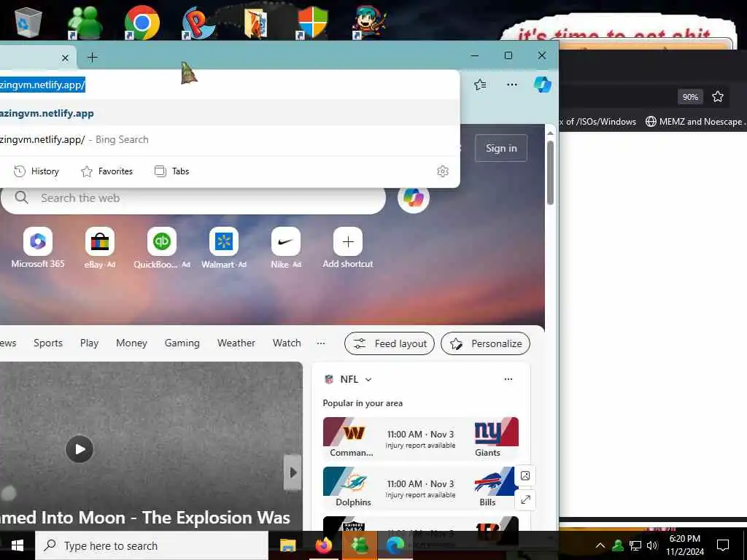Open the Microsoft 365 shortcut tile

point(38,248)
